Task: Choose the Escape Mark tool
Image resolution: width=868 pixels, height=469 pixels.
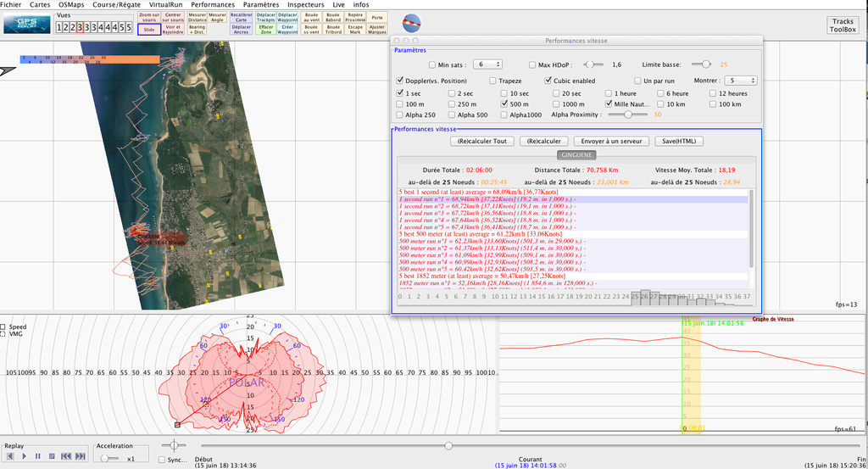Action: (x=355, y=30)
